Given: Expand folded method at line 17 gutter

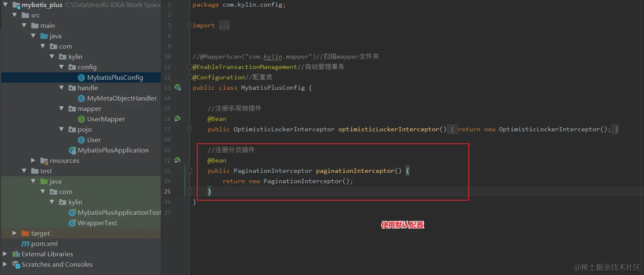Looking at the screenshot, I should click(189, 129).
